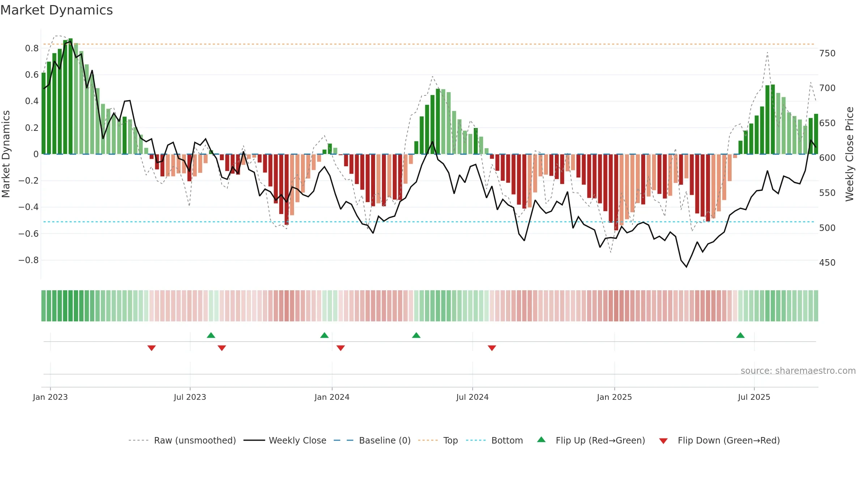Click the −0.6 left axis tick label
Viewport: 868px width, 488px height.
pos(29,234)
